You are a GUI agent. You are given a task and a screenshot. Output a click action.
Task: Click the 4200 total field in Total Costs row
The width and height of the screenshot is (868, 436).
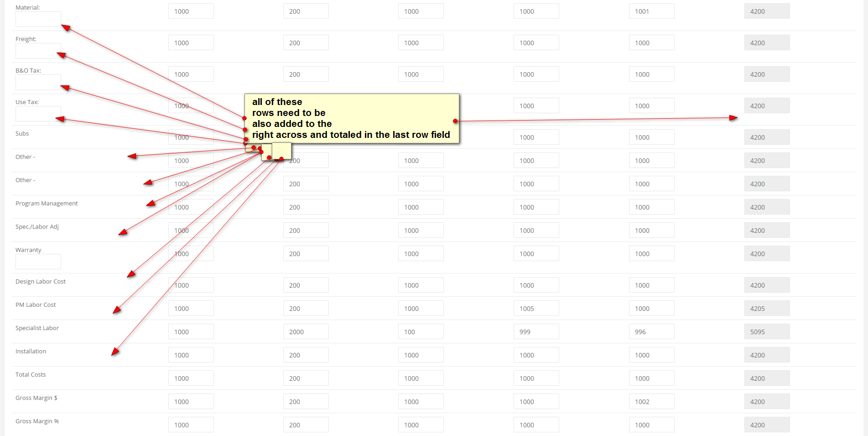pos(767,378)
